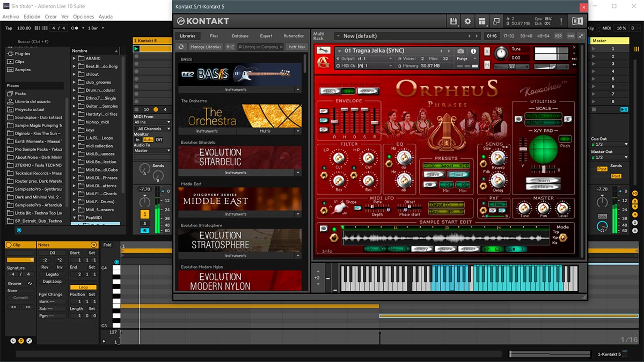Collapse the PopMIDI folder
The height and width of the screenshot is (362, 644).
(x=75, y=218)
